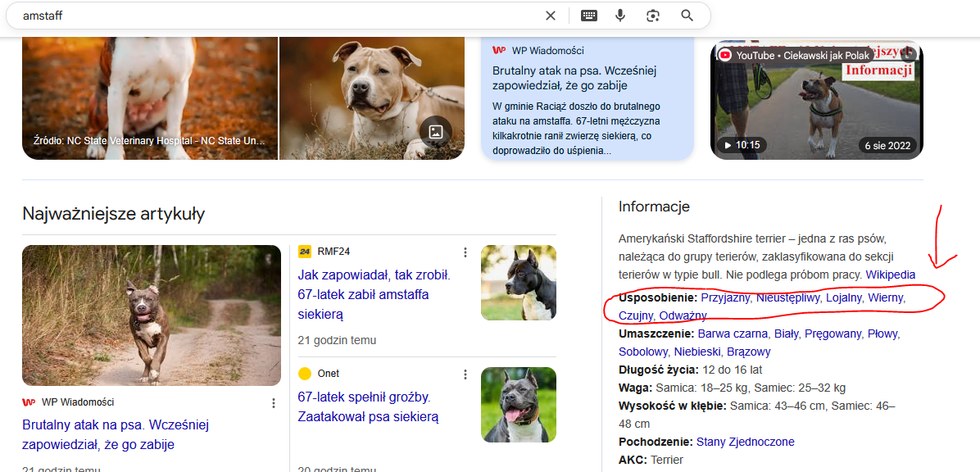
Task: Click the RMF24 source label
Action: pyautogui.click(x=333, y=252)
